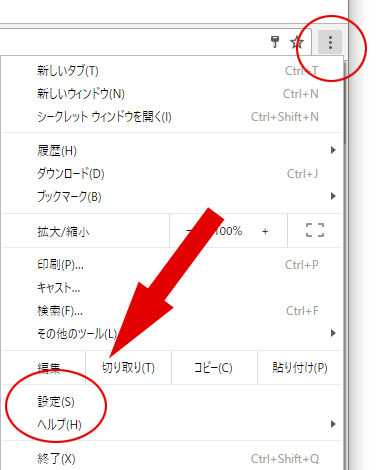Open 設定(S) settings item

pos(172,401)
